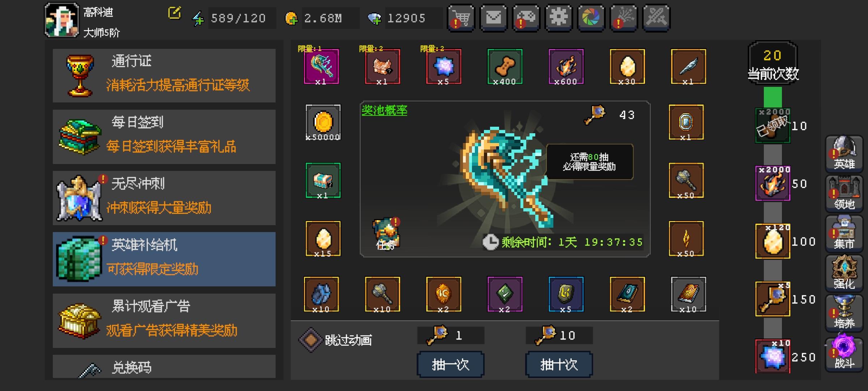Claim the 50-draw milestone flame reward
Image resolution: width=868 pixels, height=391 pixels.
(773, 183)
